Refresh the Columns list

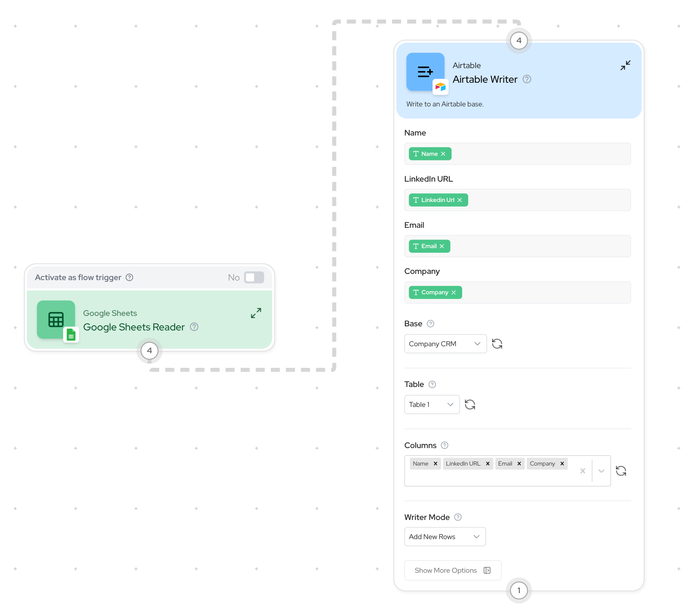click(621, 471)
